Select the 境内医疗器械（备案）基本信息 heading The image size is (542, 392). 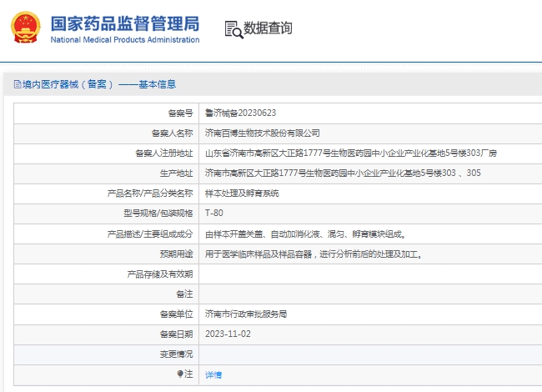tap(99, 84)
